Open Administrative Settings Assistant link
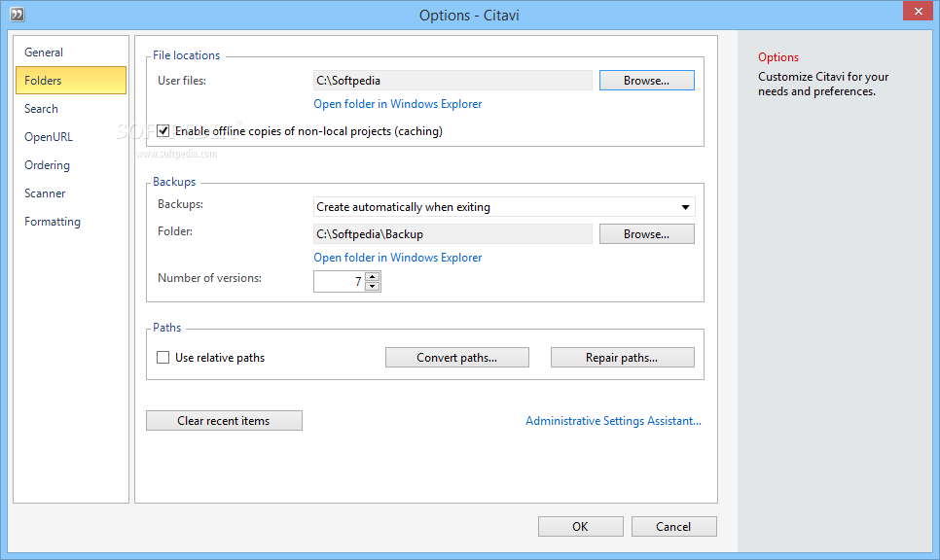Image resolution: width=940 pixels, height=560 pixels. pyautogui.click(x=613, y=420)
